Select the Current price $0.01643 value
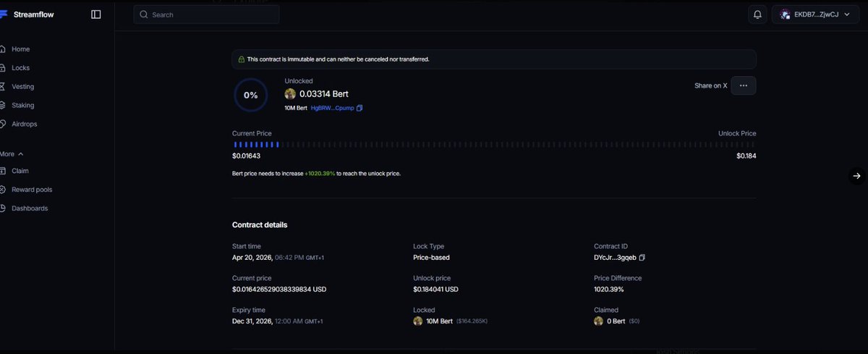Image resolution: width=868 pixels, height=354 pixels. click(246, 156)
